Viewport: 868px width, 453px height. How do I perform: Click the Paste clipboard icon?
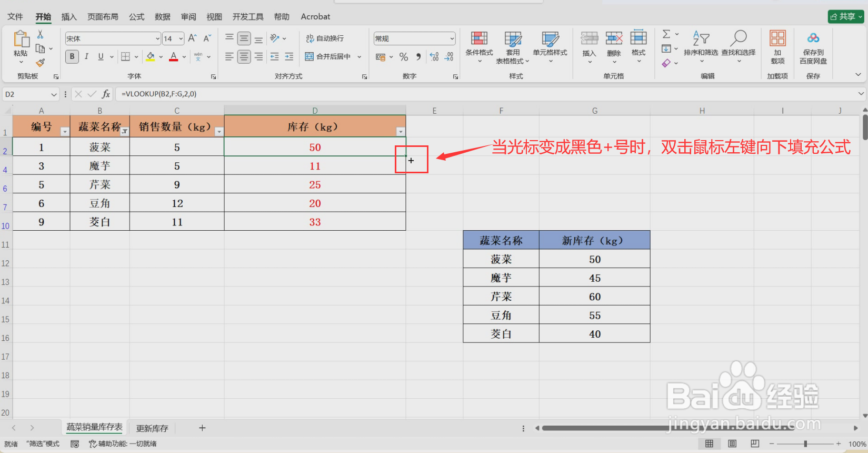(21, 38)
